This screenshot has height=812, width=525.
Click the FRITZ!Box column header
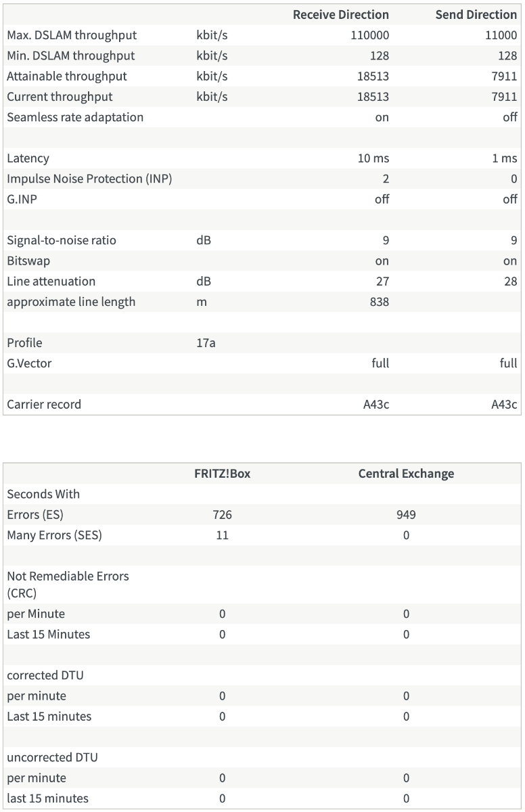click(x=222, y=474)
